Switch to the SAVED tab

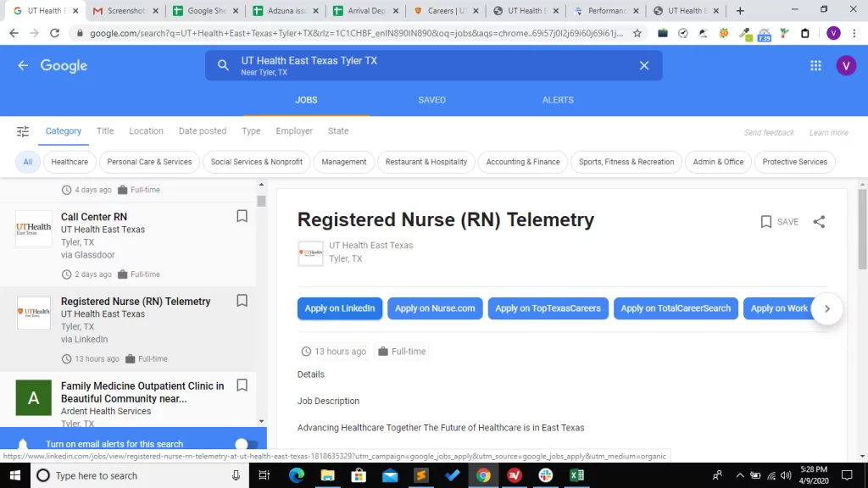tap(431, 100)
